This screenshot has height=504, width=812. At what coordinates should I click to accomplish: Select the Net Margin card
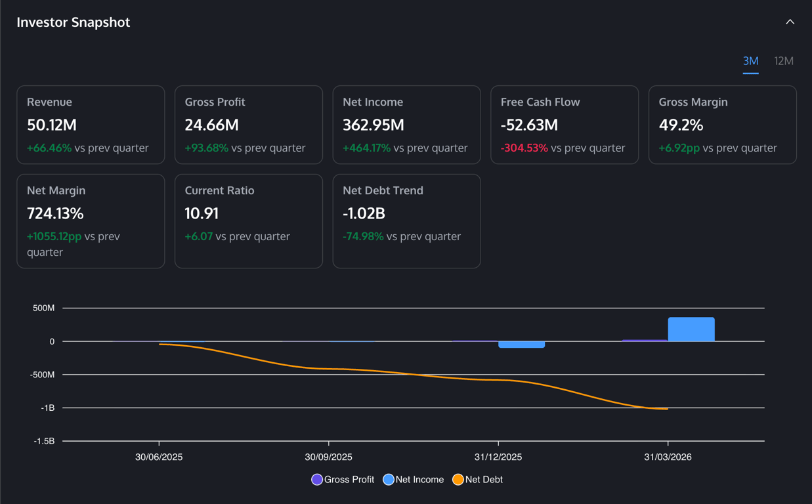(x=91, y=221)
